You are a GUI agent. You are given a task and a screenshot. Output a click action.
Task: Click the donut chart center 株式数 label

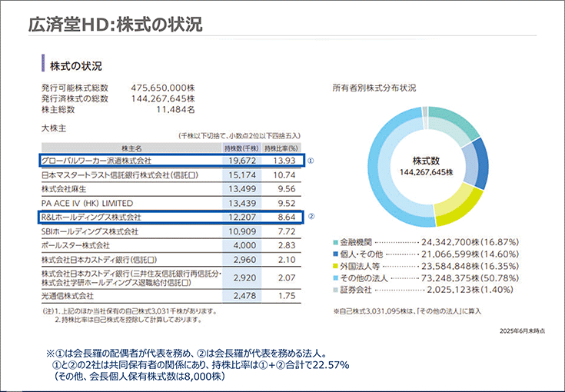[x=425, y=162]
